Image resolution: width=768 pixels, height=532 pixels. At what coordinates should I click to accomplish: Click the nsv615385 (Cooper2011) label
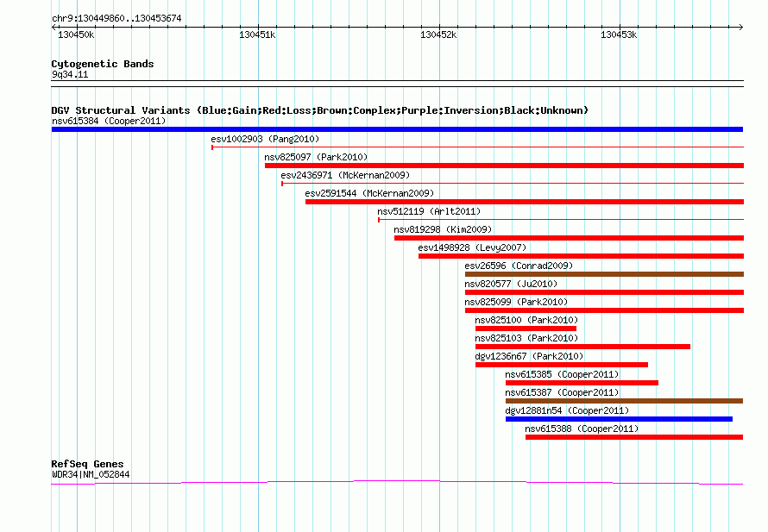[562, 374]
